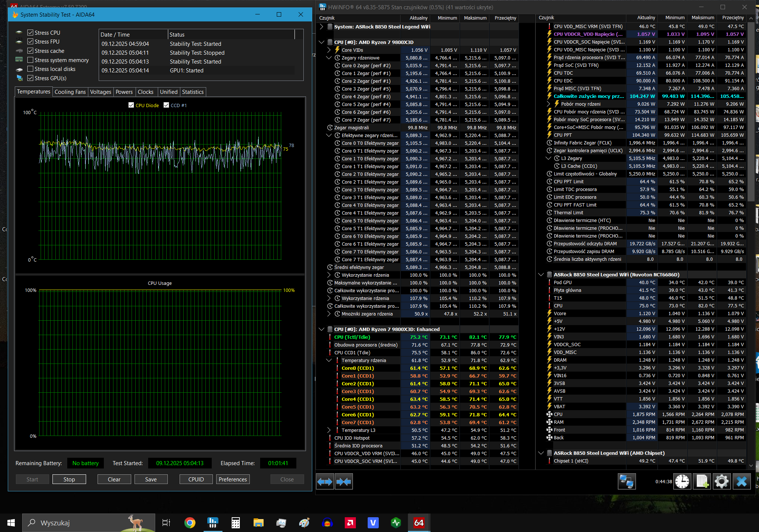This screenshot has height=532, width=759.
Task: Uncheck the Stress FPU checkbox
Action: (30, 42)
